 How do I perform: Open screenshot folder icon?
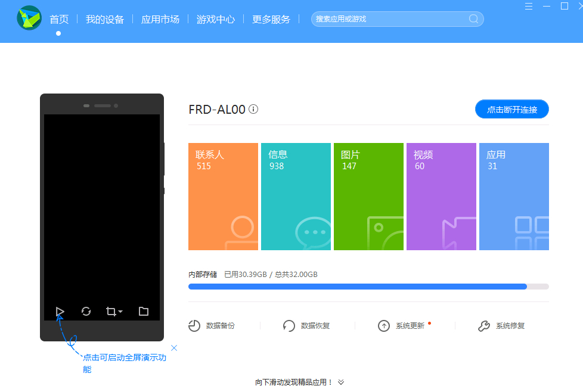(144, 312)
